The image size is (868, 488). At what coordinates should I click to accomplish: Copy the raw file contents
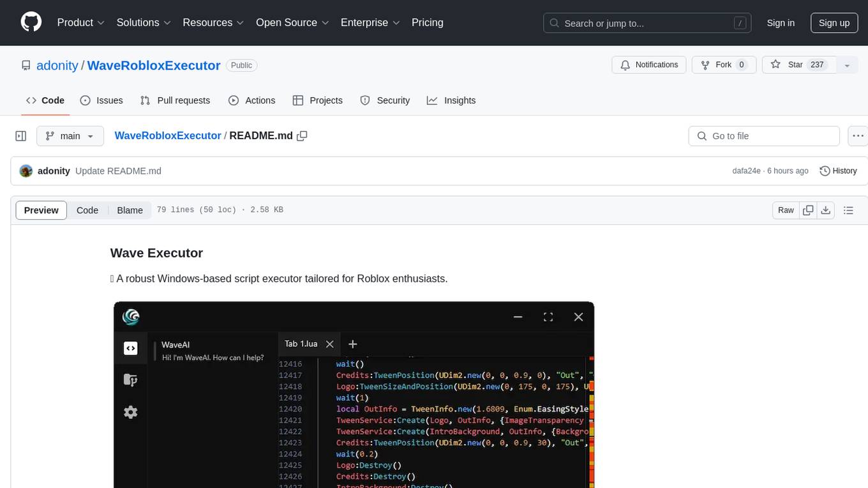click(809, 210)
